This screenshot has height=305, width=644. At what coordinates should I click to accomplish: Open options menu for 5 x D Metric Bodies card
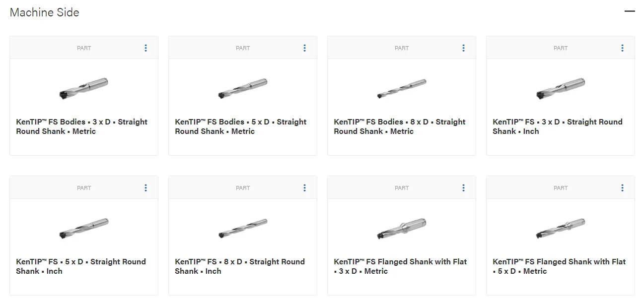click(304, 48)
